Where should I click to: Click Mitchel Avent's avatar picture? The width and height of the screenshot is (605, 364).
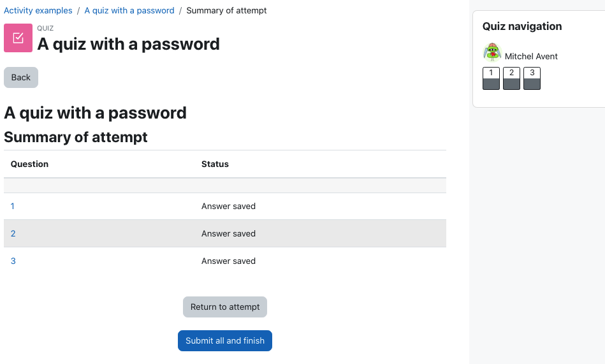492,52
